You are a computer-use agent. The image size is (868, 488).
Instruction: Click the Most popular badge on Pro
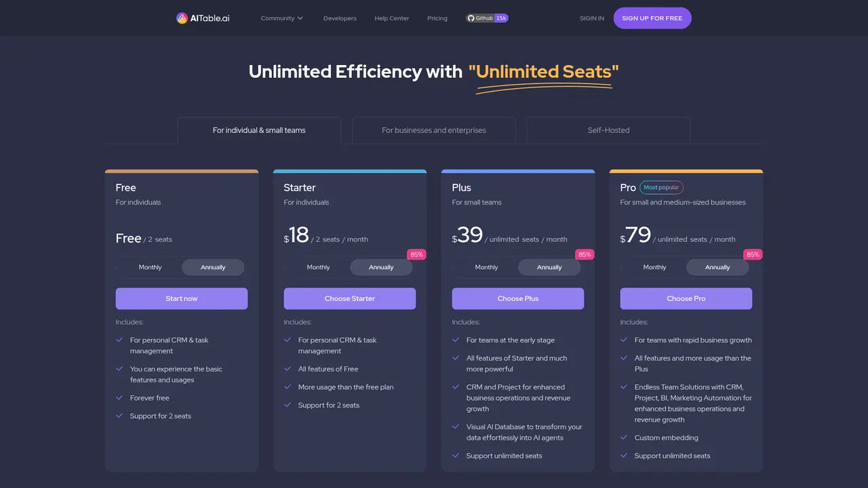click(x=661, y=188)
